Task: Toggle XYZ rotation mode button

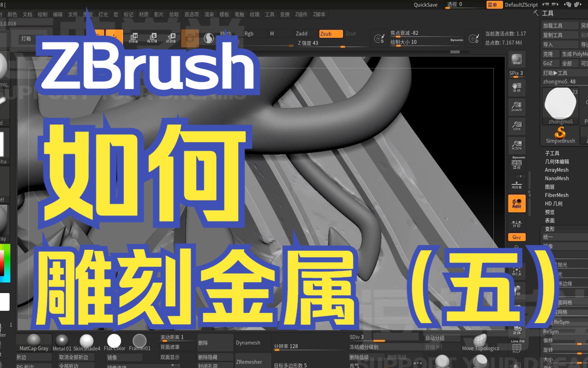Action: (x=517, y=237)
